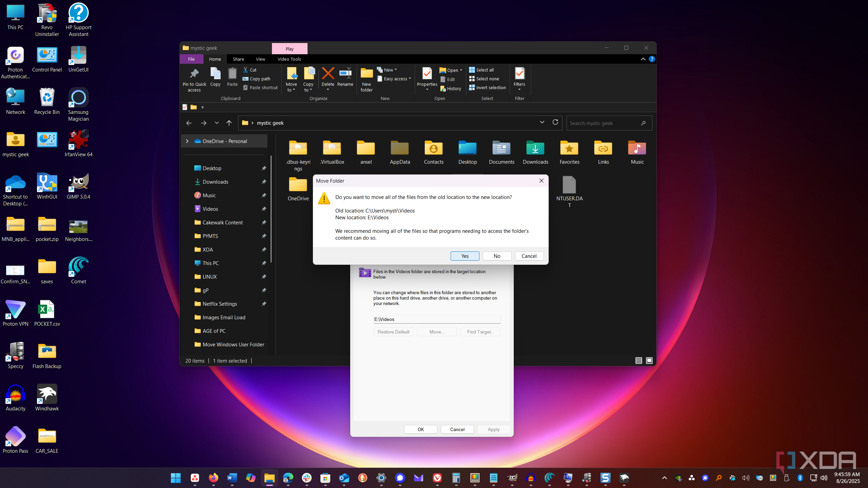Click History in the Open group
This screenshot has height=488, width=868.
click(451, 88)
